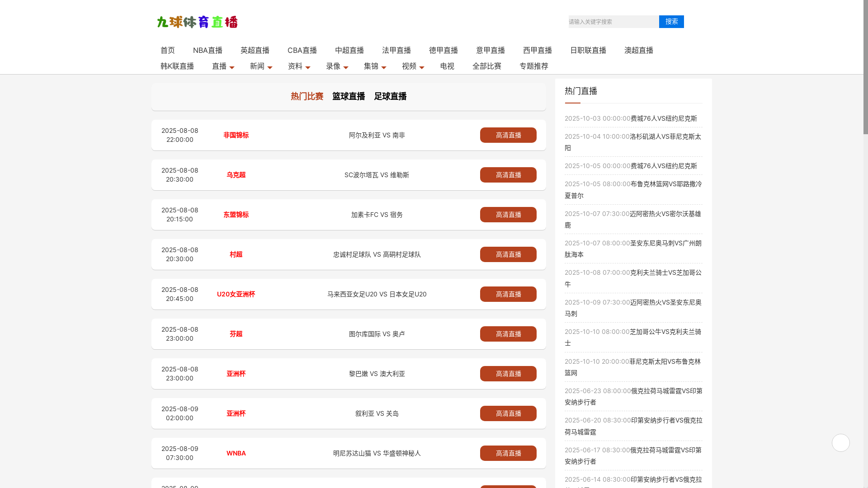Click the search keyword input field
This screenshot has height=488, width=868.
[613, 22]
